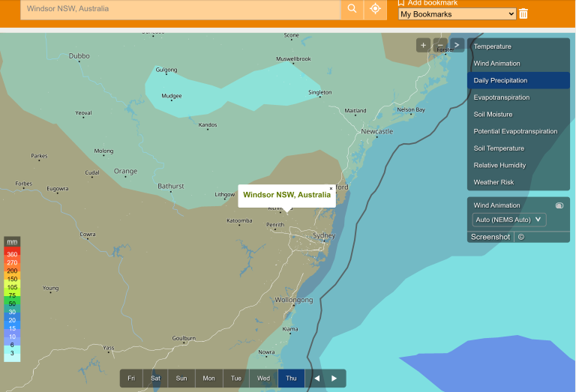Zoom out the map with minus button
The height and width of the screenshot is (392, 576).
[440, 45]
